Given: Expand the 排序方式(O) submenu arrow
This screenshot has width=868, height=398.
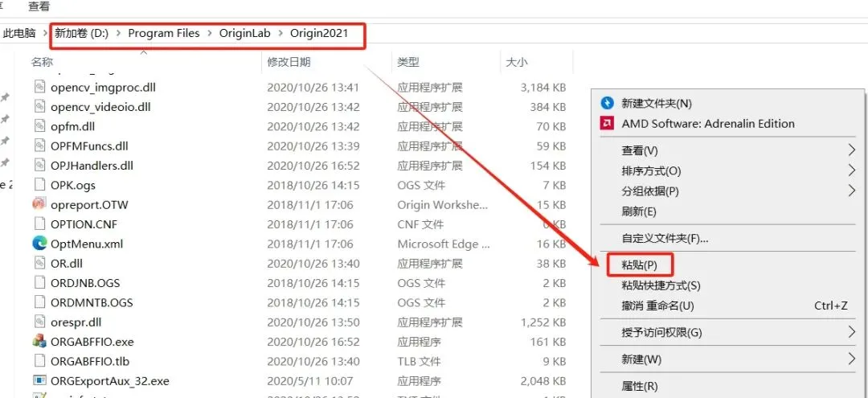Looking at the screenshot, I should pyautogui.click(x=851, y=170).
